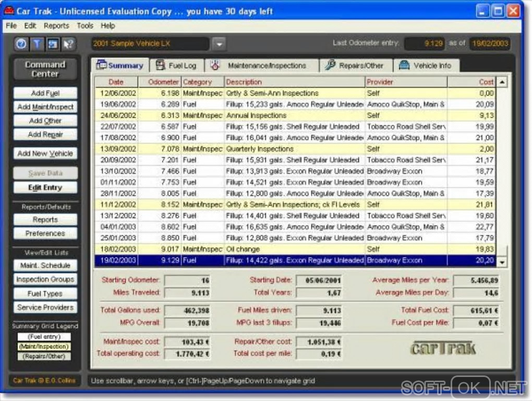Open Reports from the sidebar

point(45,220)
